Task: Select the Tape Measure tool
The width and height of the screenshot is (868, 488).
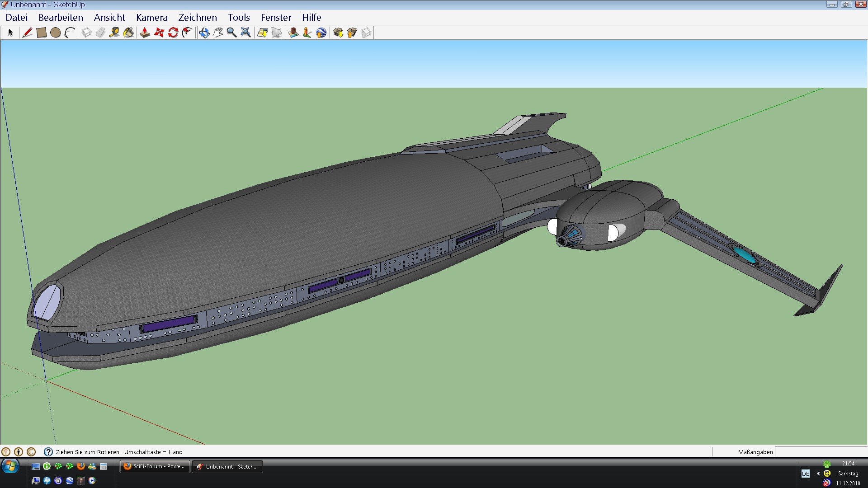Action: click(114, 33)
